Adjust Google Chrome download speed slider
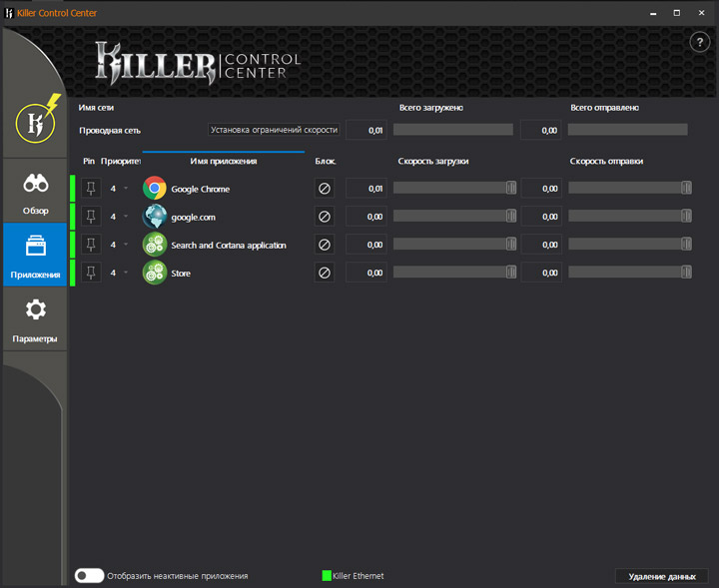This screenshot has width=719, height=588. pyautogui.click(x=511, y=188)
